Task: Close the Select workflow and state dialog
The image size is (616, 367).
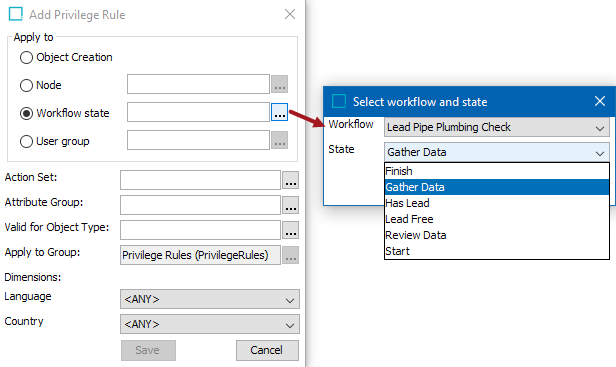Action: point(600,101)
